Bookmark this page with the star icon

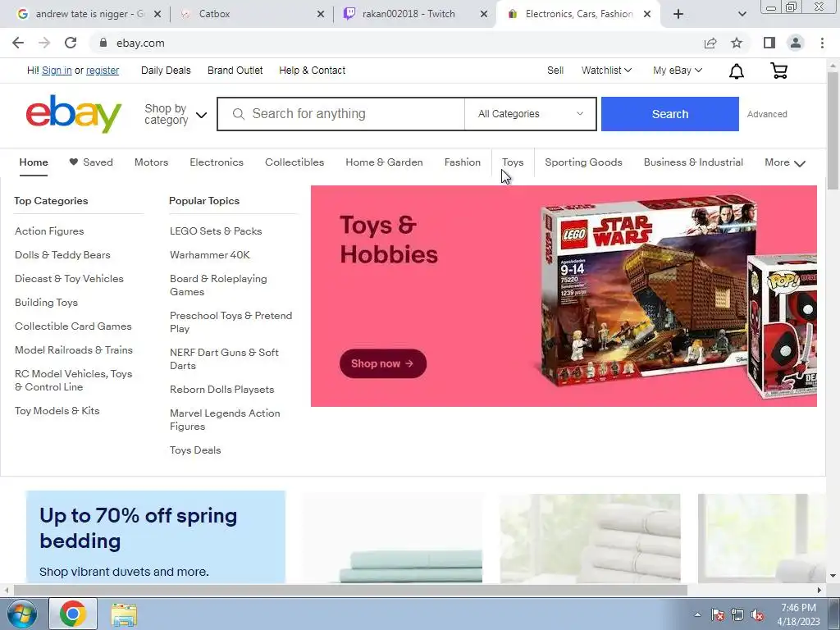tap(737, 43)
